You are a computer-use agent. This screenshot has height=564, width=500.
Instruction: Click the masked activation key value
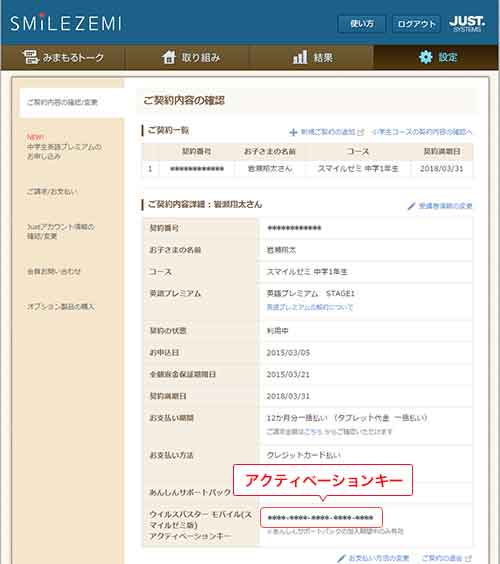click(321, 518)
